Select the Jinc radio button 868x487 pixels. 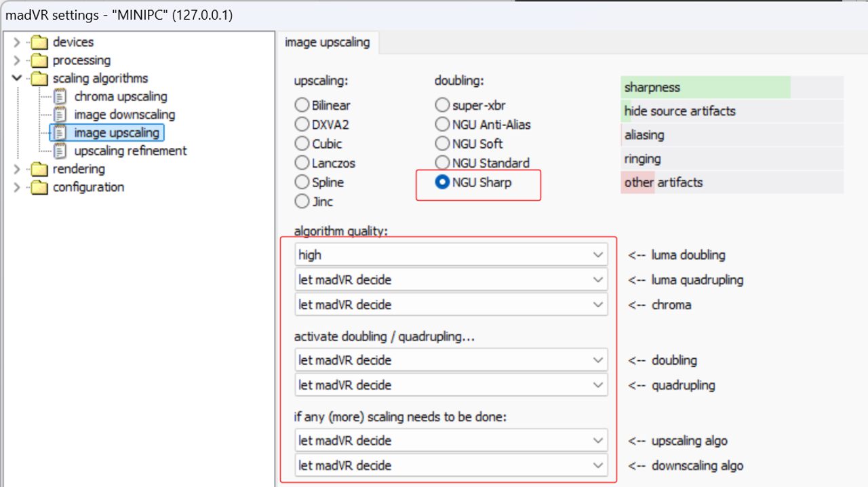(301, 201)
